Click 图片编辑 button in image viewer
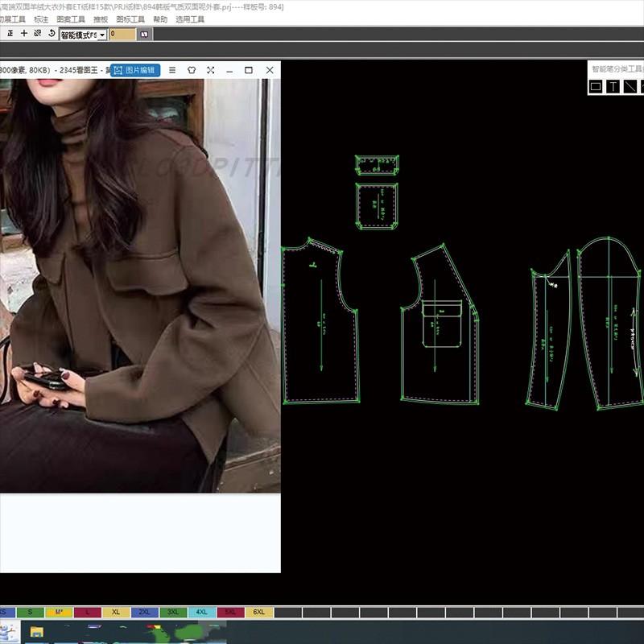This screenshot has width=644, height=644. (x=135, y=70)
